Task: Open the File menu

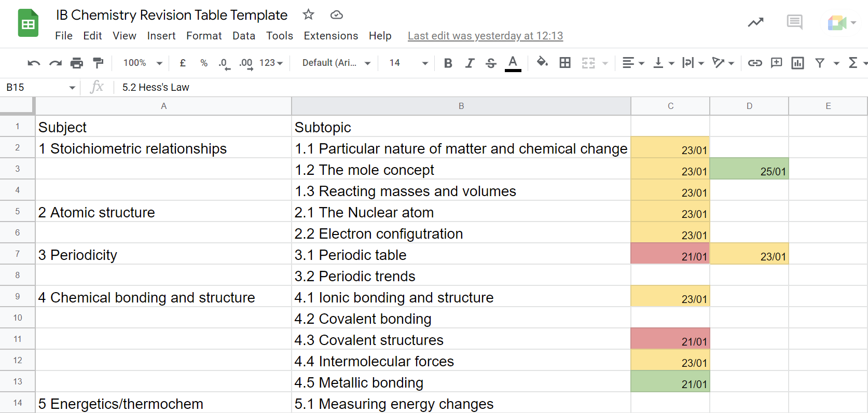Action: [x=64, y=36]
